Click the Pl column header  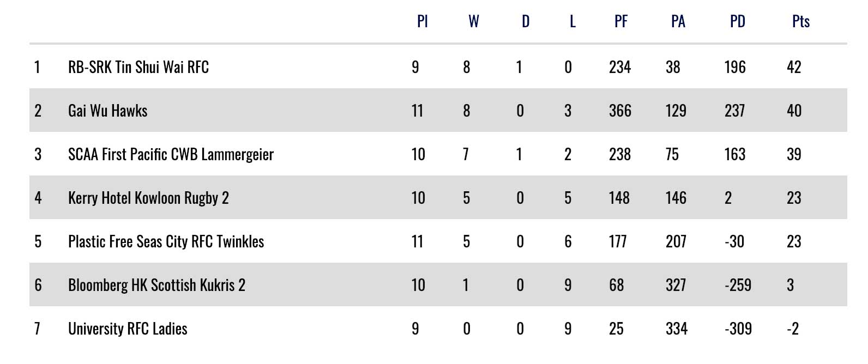[x=422, y=21]
